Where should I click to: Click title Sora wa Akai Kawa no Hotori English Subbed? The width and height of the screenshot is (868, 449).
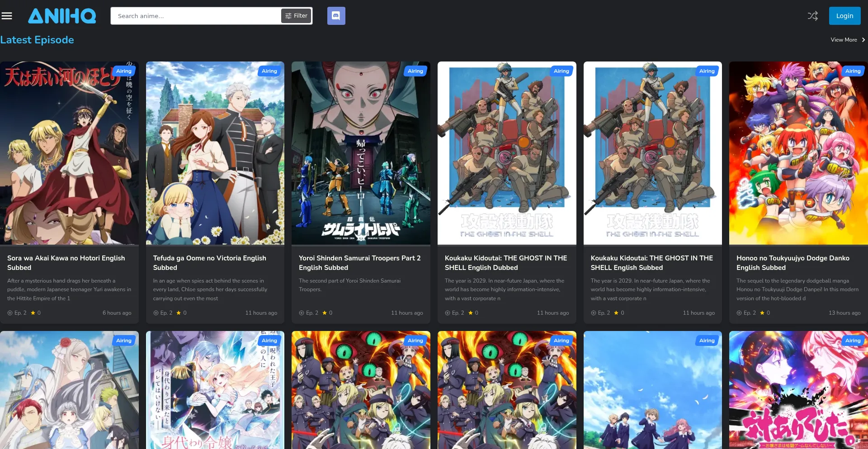(x=66, y=263)
